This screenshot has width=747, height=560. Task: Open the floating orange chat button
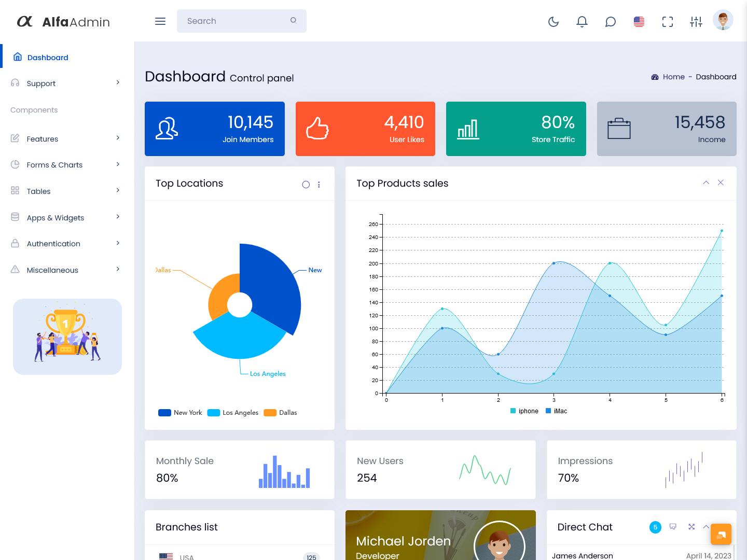point(721,534)
